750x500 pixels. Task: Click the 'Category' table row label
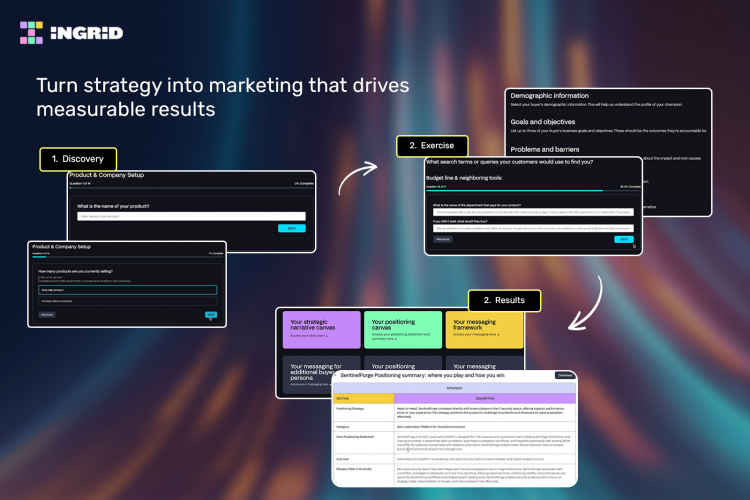[342, 427]
